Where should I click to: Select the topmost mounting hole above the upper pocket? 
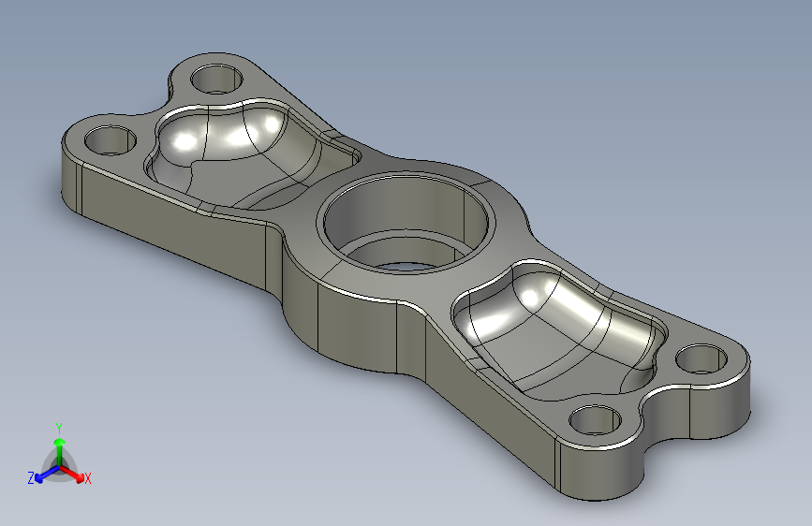216,79
